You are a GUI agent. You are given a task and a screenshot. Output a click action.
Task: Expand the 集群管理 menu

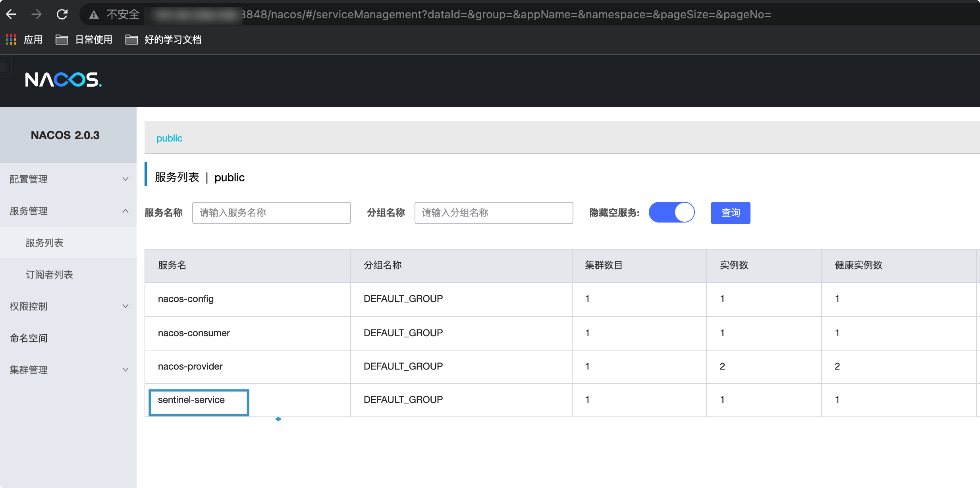[x=68, y=370]
